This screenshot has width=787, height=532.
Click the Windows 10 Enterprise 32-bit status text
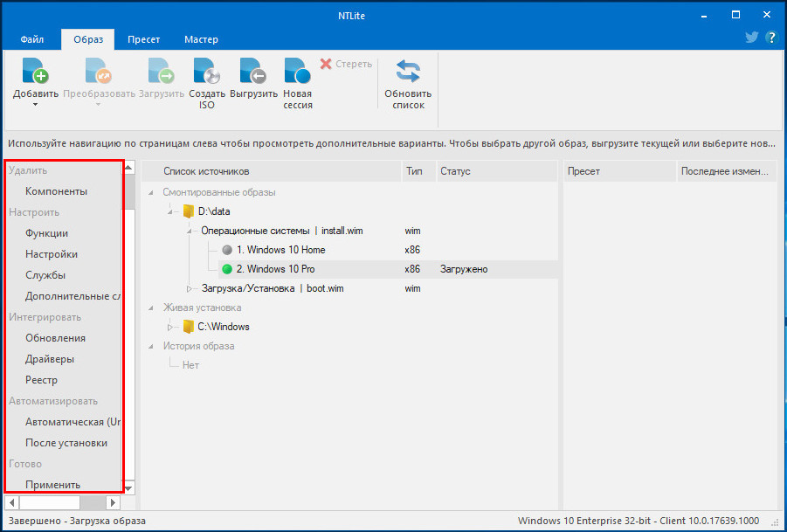[639, 521]
